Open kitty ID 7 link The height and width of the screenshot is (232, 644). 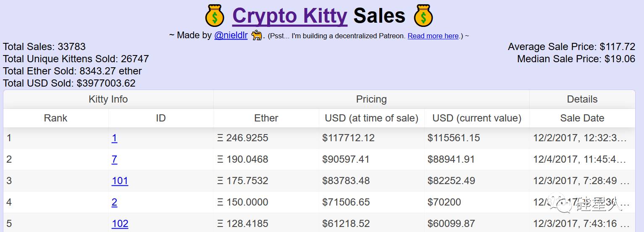114,159
